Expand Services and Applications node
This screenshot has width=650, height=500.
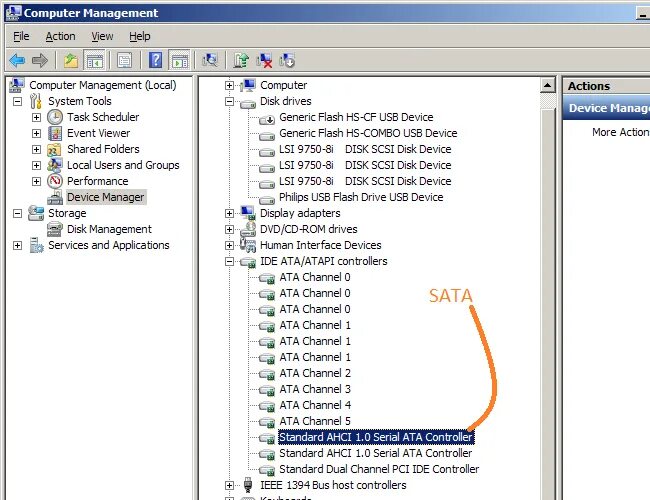click(x=17, y=245)
